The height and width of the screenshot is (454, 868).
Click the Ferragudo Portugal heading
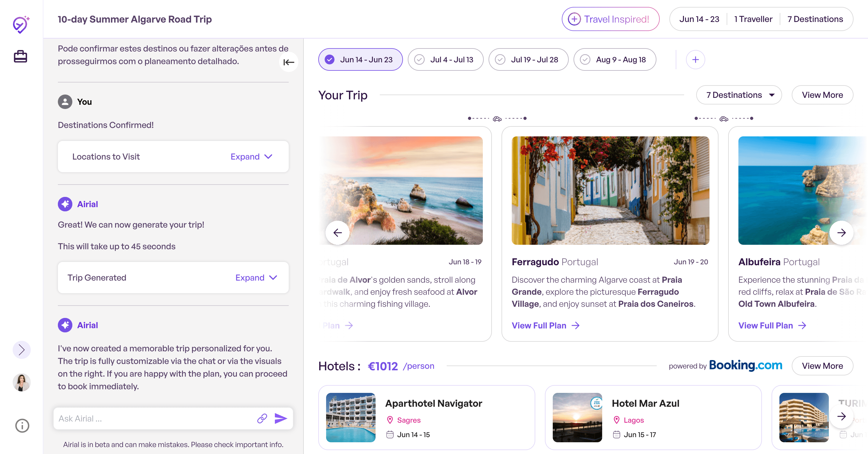555,262
